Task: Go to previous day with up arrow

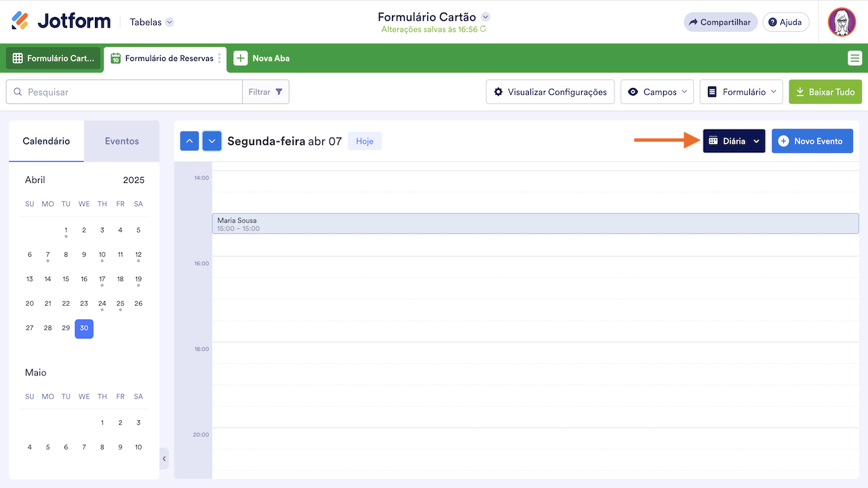Action: pos(190,141)
